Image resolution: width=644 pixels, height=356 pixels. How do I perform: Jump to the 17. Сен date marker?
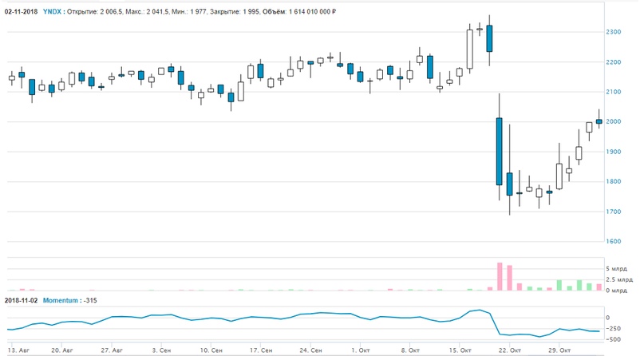(263, 350)
